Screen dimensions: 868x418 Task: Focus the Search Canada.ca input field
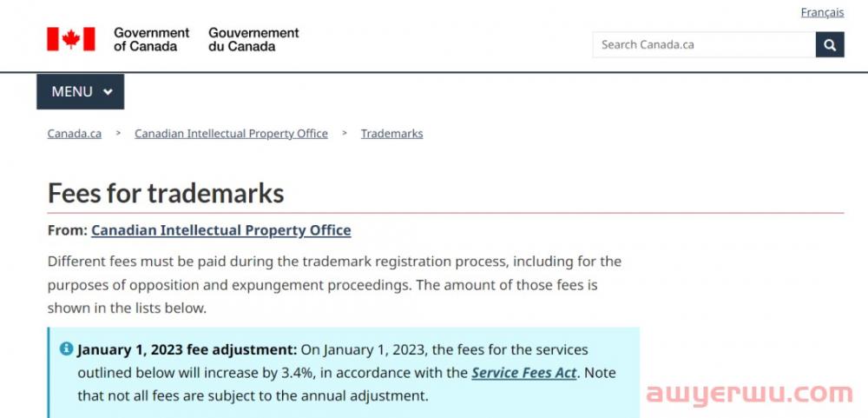click(x=704, y=44)
